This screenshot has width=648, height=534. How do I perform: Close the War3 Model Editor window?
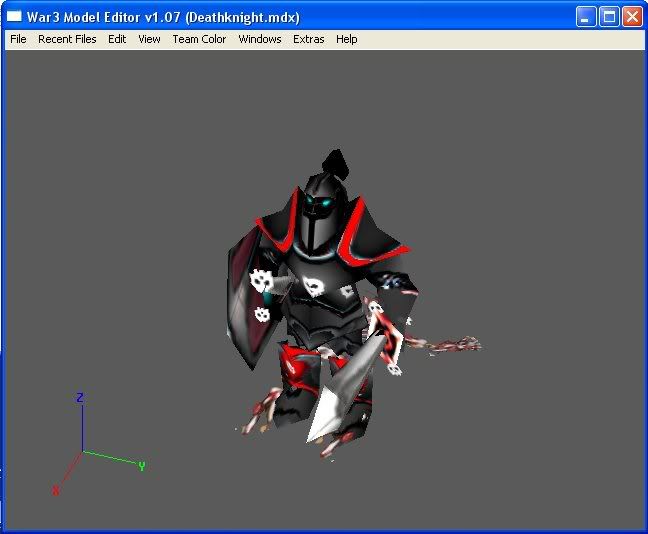point(633,17)
